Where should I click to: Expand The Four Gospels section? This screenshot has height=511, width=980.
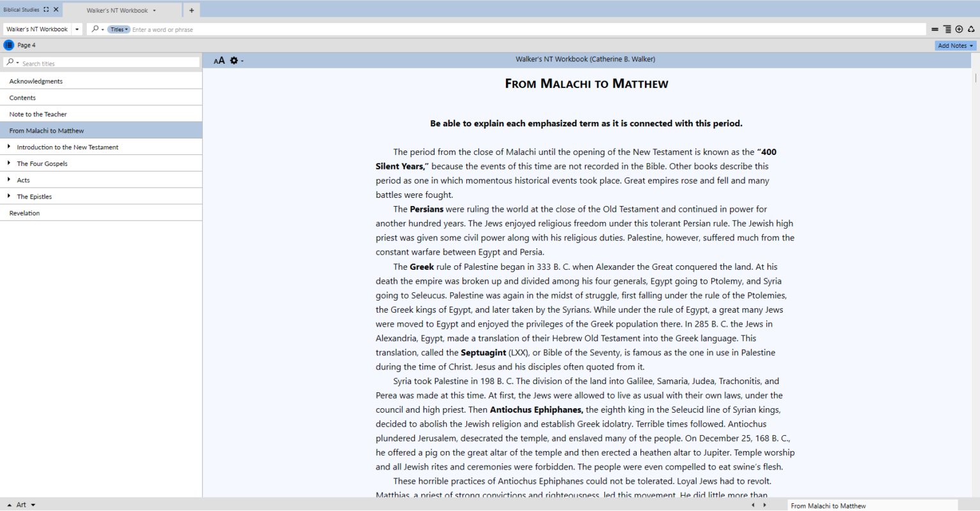[x=9, y=163]
